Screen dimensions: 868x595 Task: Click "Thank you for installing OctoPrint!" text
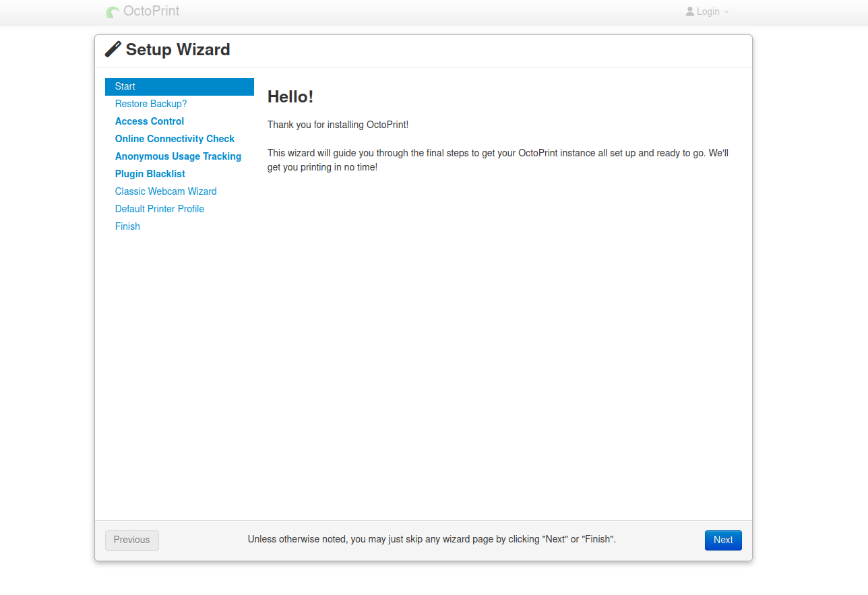point(338,125)
